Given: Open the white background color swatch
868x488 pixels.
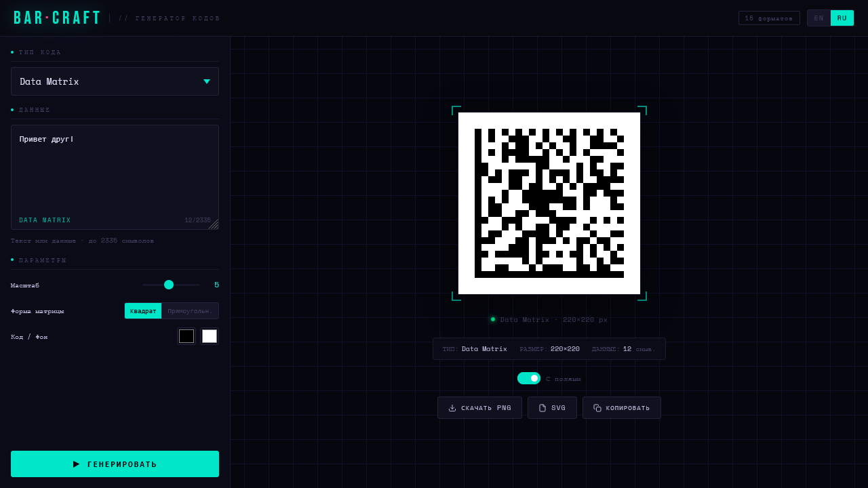Looking at the screenshot, I should (x=210, y=336).
